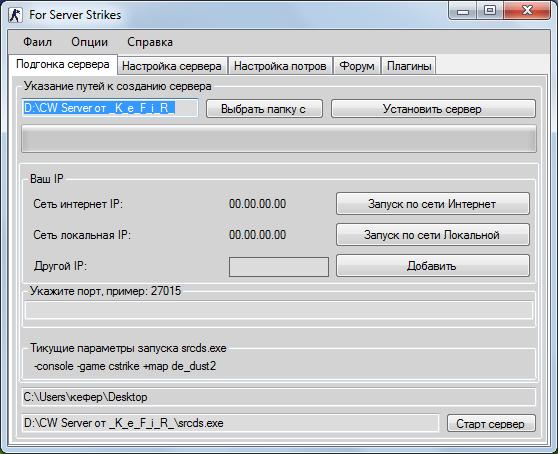This screenshot has height=454, width=558.
Task: Open the Справка menu
Action: pyautogui.click(x=150, y=42)
